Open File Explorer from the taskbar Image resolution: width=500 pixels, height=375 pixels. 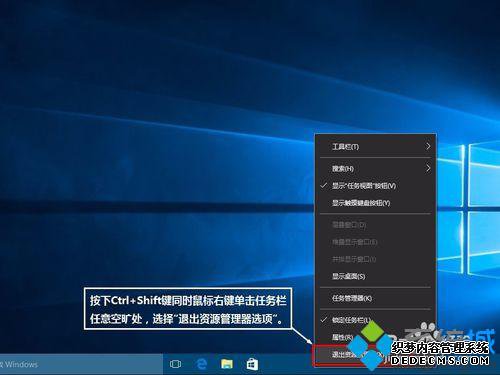(x=227, y=364)
